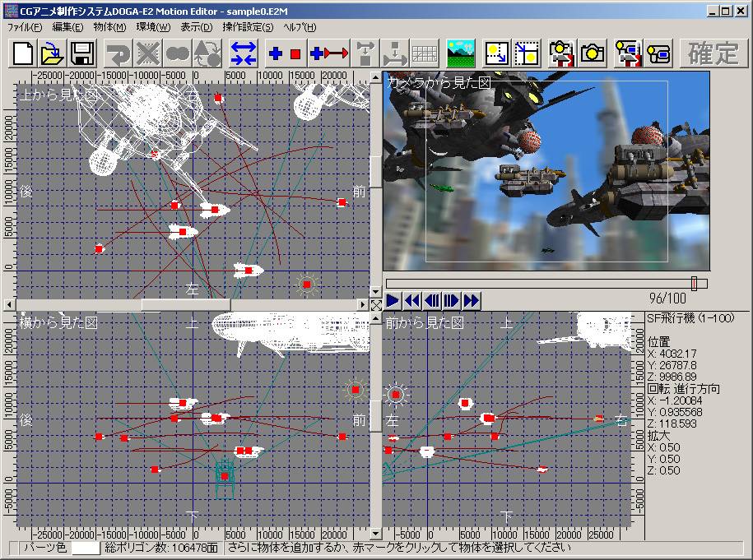Click the yellow selection box with arrow icon

pos(497,54)
